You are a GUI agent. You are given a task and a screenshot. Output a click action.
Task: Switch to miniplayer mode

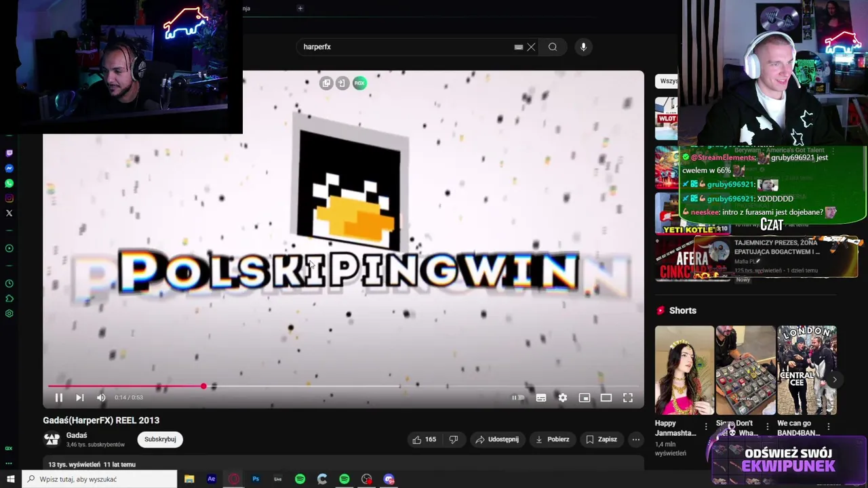click(x=585, y=398)
